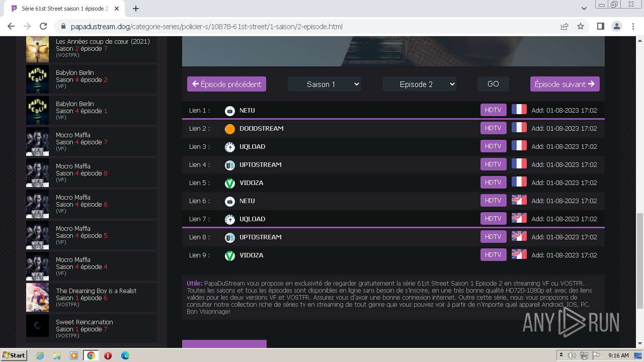Click the French flag in Lien 1 row

click(519, 110)
